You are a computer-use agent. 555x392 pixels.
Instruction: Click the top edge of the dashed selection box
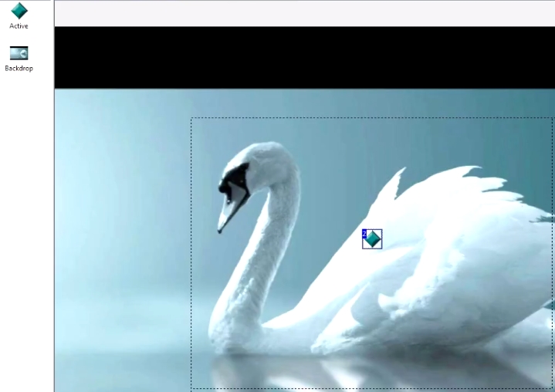(371, 118)
